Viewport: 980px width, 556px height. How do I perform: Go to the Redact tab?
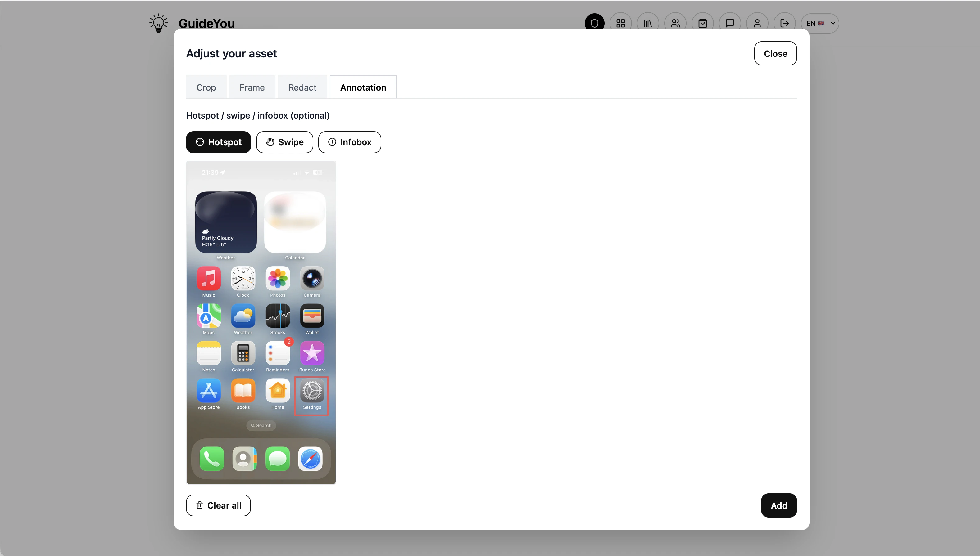point(302,87)
